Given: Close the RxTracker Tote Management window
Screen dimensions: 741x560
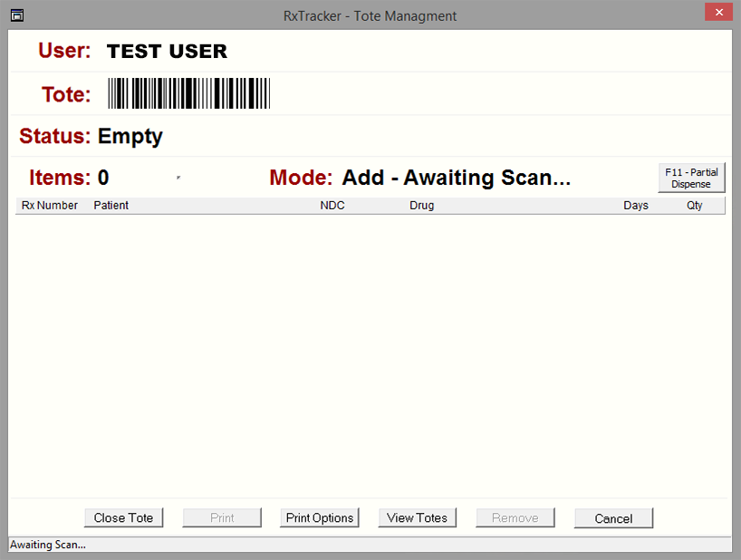Looking at the screenshot, I should pyautogui.click(x=717, y=13).
